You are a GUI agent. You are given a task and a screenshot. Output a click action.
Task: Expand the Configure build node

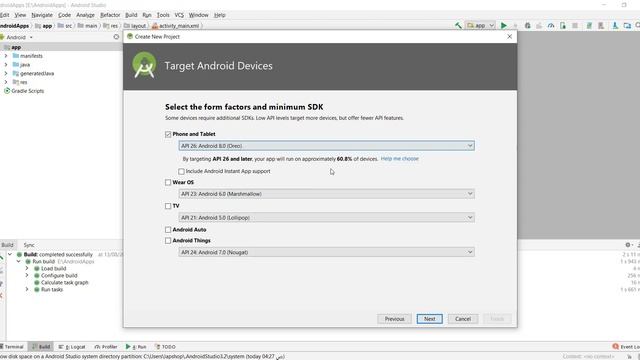(x=27, y=276)
